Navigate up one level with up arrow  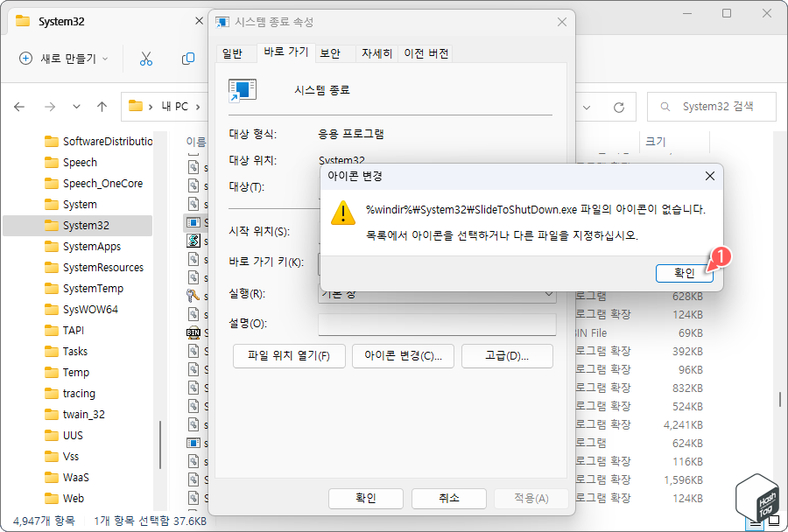pyautogui.click(x=103, y=106)
